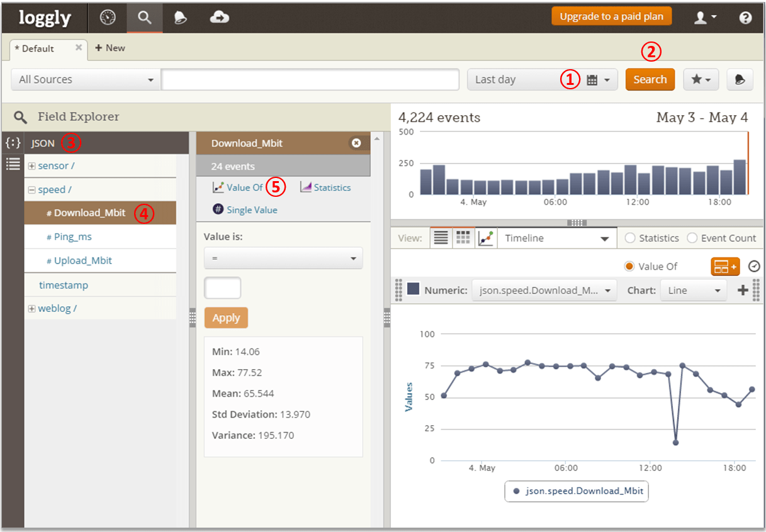The width and height of the screenshot is (766, 532).
Task: Click the main search query input field
Action: 310,80
